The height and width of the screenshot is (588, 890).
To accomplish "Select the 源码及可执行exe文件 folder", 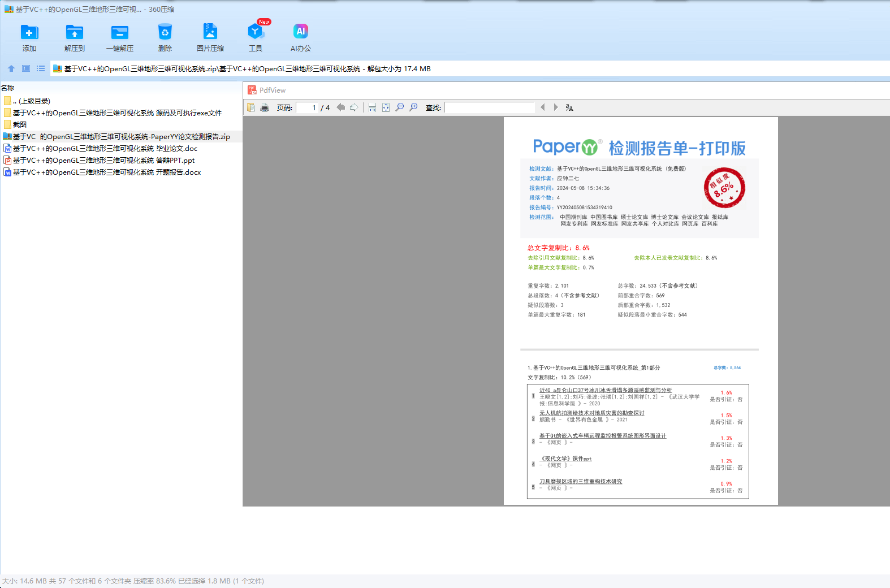I will 113,113.
